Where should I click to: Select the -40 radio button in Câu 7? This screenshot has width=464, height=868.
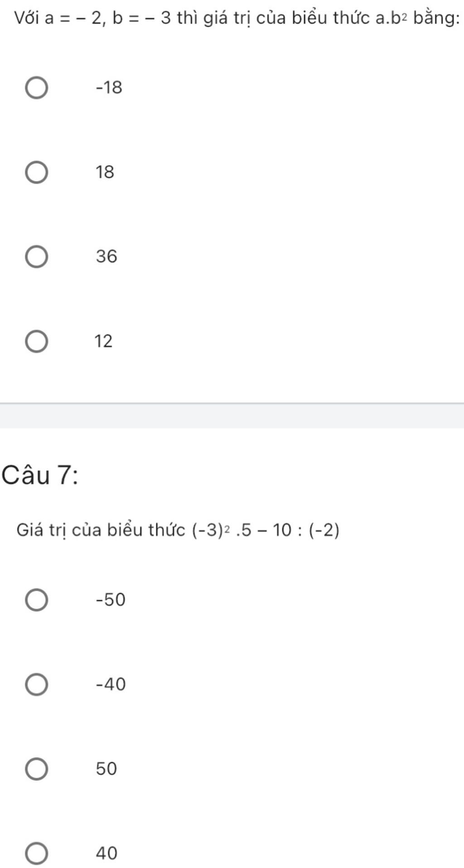(36, 684)
